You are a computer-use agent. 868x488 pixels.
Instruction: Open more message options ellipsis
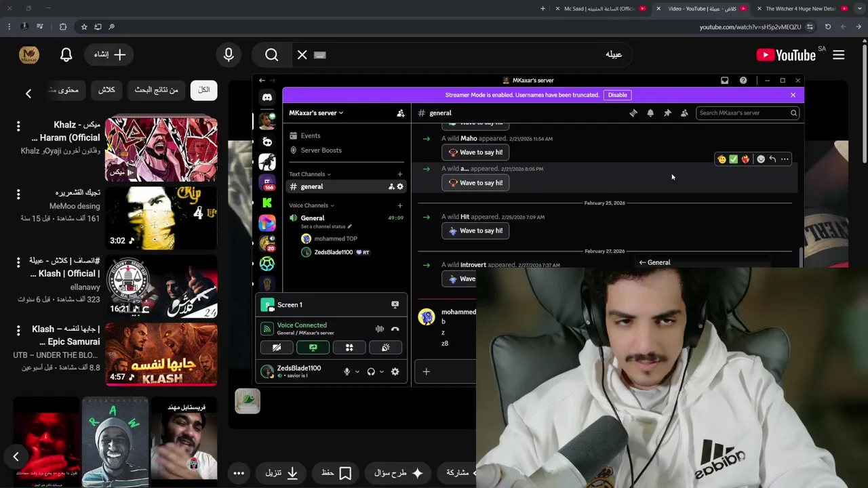785,159
